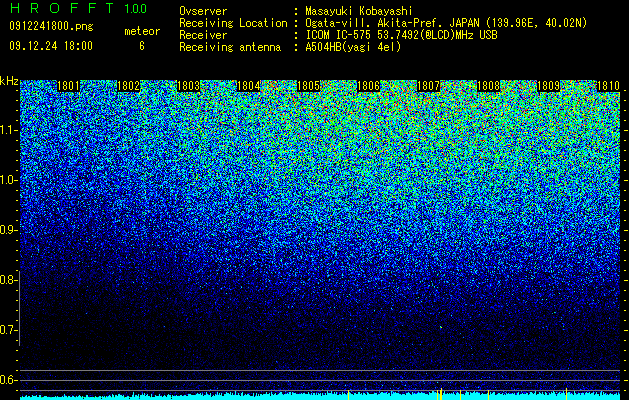Click the 0.6 frequency axis label
The width and height of the screenshot is (629, 400).
pos(9,380)
